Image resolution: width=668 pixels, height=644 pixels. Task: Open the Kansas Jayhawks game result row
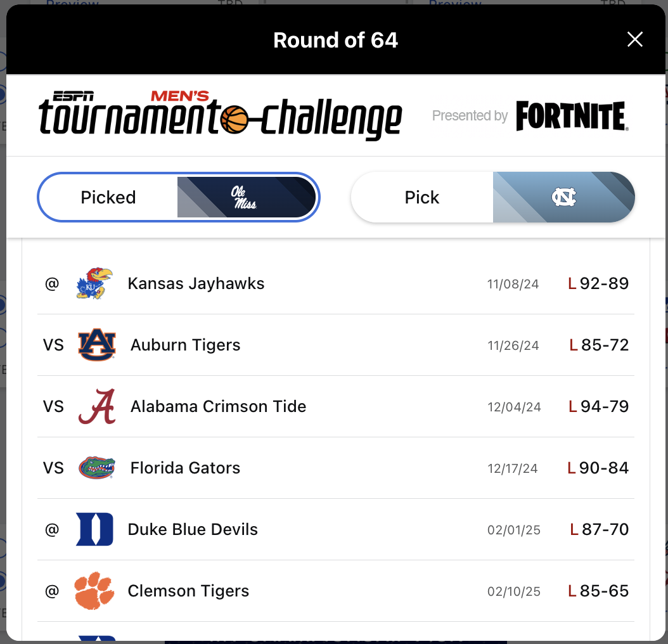(x=336, y=283)
